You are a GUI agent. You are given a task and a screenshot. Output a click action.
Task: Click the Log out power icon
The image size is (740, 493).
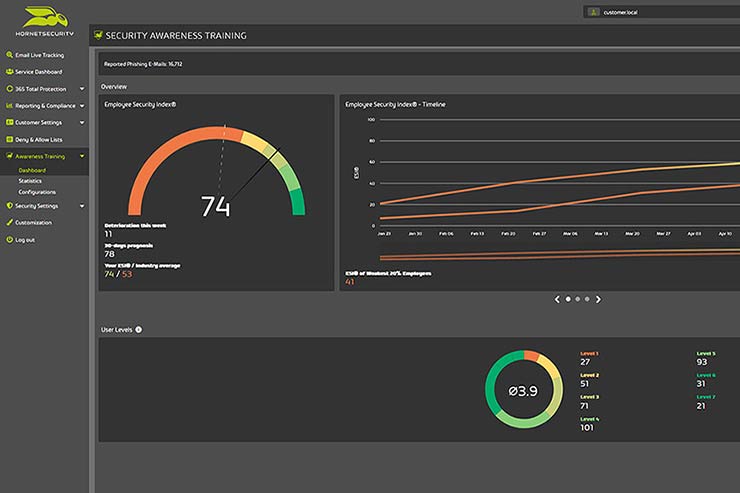9,240
